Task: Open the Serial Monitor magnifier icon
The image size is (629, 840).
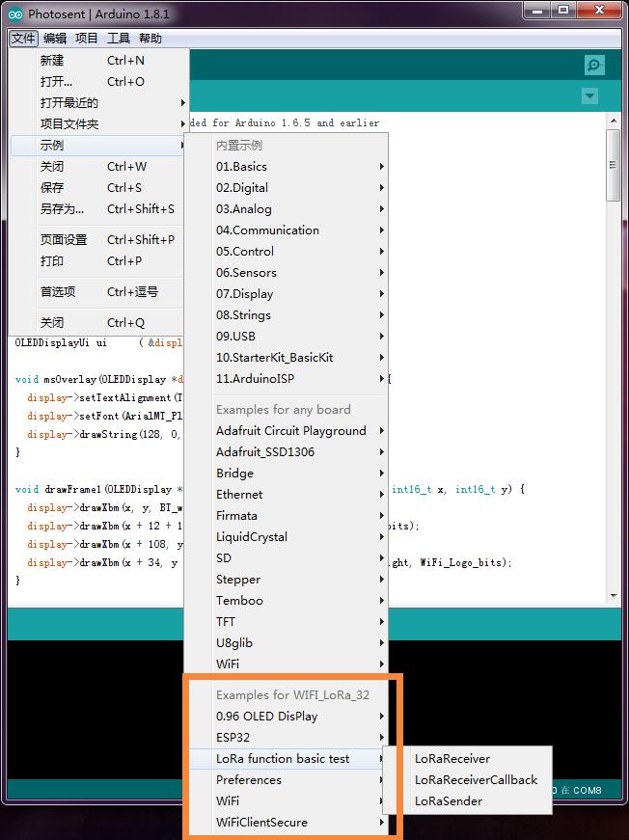Action: pos(594,66)
